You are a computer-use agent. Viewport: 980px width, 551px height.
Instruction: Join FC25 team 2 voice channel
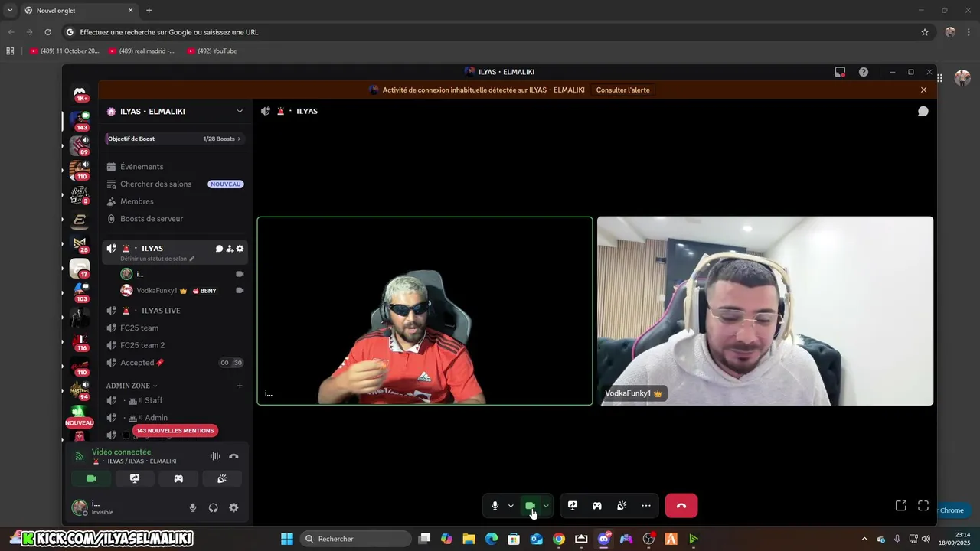point(175,345)
